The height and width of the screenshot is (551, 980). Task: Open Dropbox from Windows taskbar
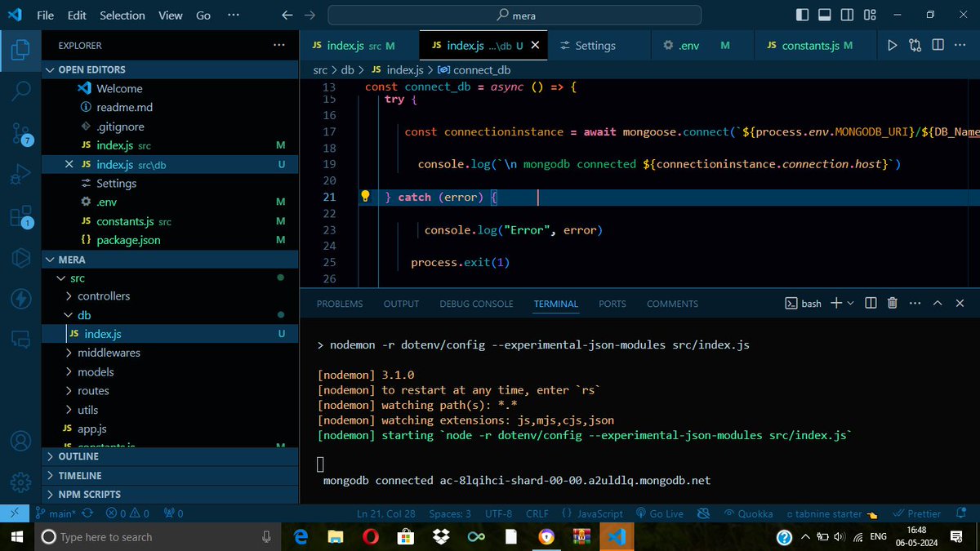440,536
